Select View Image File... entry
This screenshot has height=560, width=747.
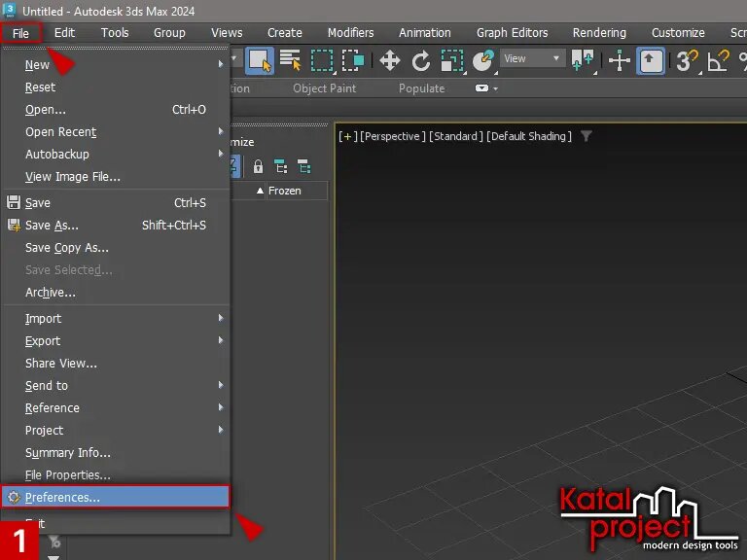click(116, 177)
